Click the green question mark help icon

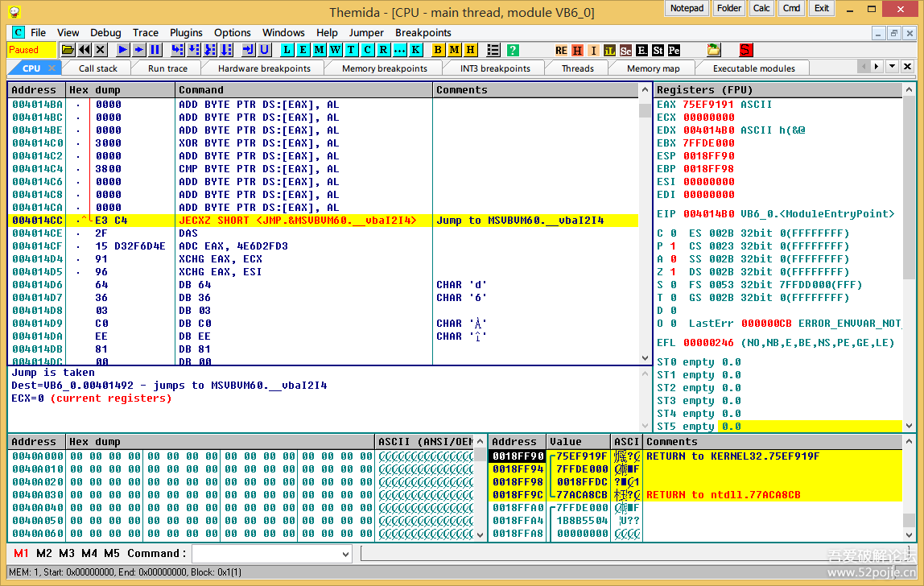(513, 50)
